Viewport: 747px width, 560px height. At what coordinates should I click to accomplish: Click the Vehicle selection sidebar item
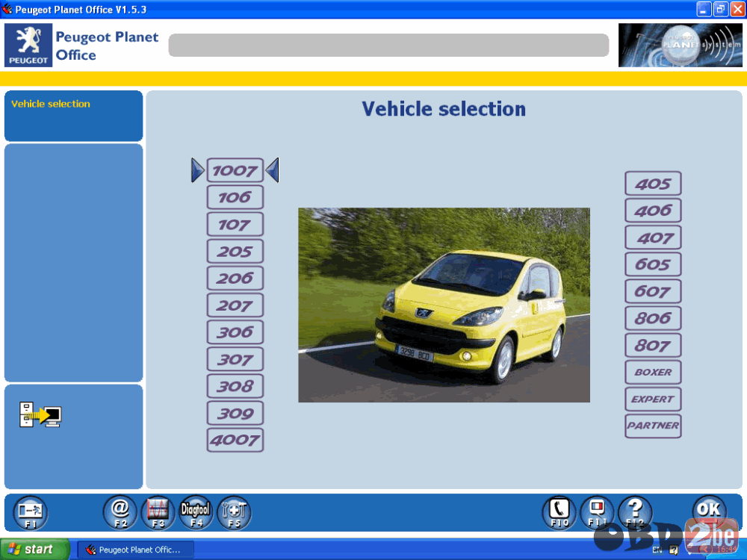click(51, 104)
